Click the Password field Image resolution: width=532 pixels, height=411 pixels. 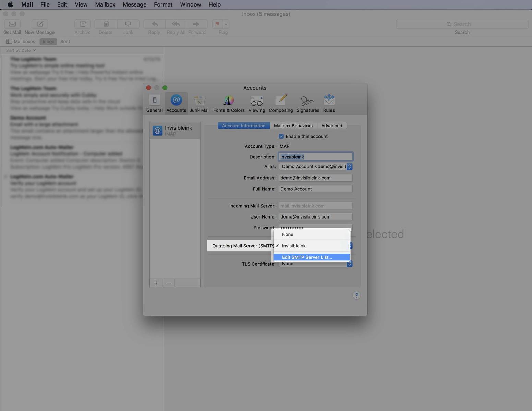tap(316, 227)
